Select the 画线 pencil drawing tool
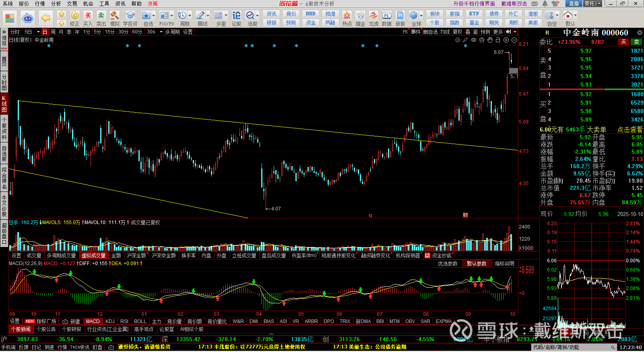This screenshot has height=352, width=644. tap(200, 15)
